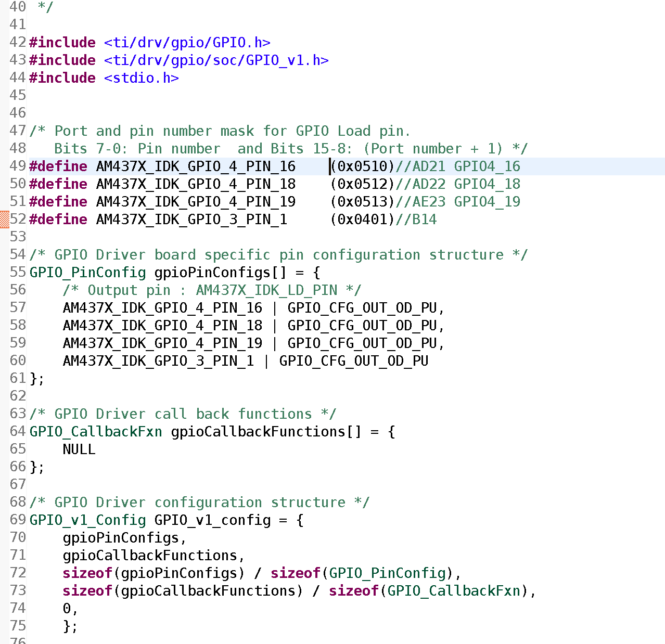
Task: Click the comment //AE23 GPIO4_19
Action: (x=458, y=202)
